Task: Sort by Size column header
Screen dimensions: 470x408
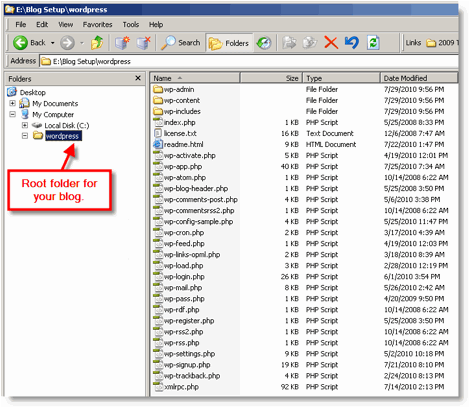Action: pos(271,78)
